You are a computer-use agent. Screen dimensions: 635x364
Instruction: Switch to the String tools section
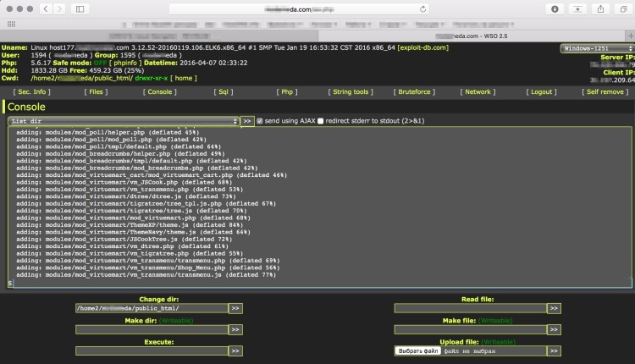351,91
